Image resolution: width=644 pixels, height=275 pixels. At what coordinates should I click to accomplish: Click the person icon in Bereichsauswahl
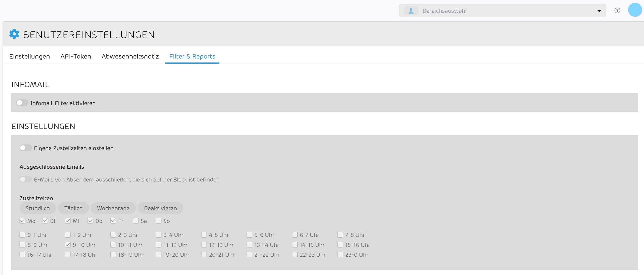pyautogui.click(x=411, y=11)
